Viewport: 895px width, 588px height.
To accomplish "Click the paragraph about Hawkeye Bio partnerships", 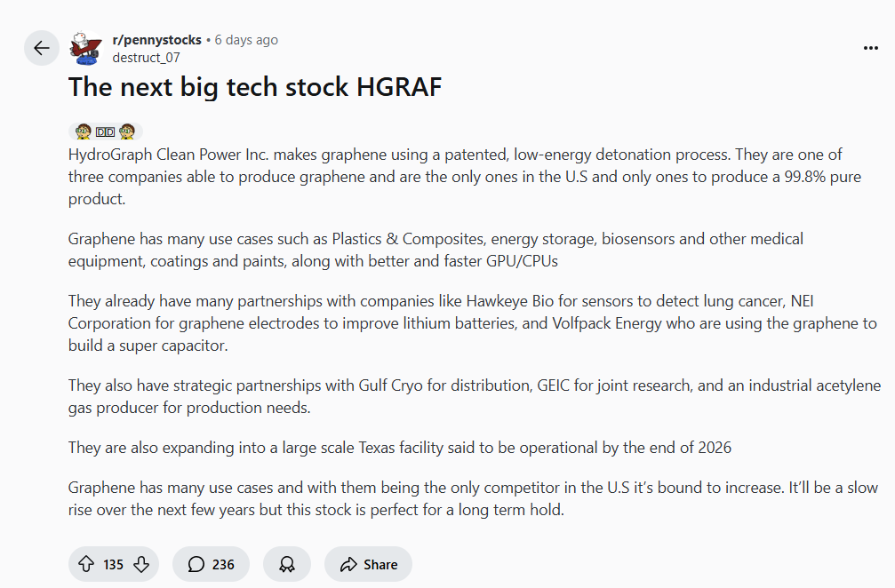I will (x=472, y=323).
